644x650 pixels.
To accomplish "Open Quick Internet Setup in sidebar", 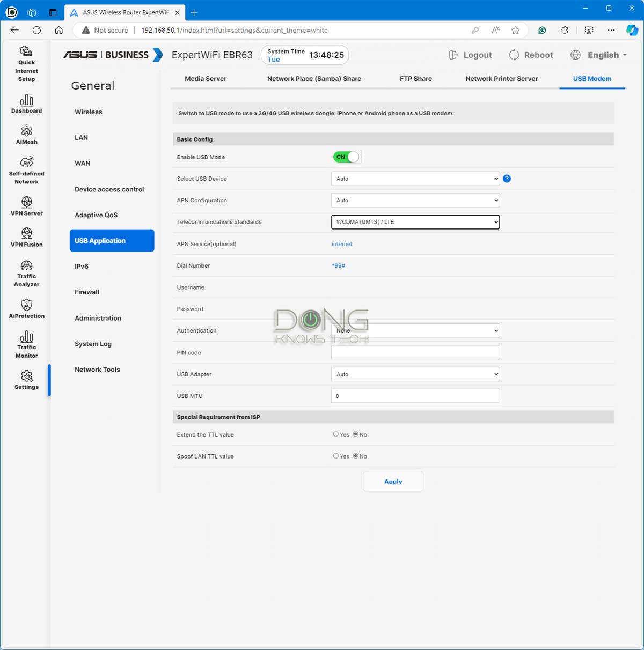I will coord(26,64).
